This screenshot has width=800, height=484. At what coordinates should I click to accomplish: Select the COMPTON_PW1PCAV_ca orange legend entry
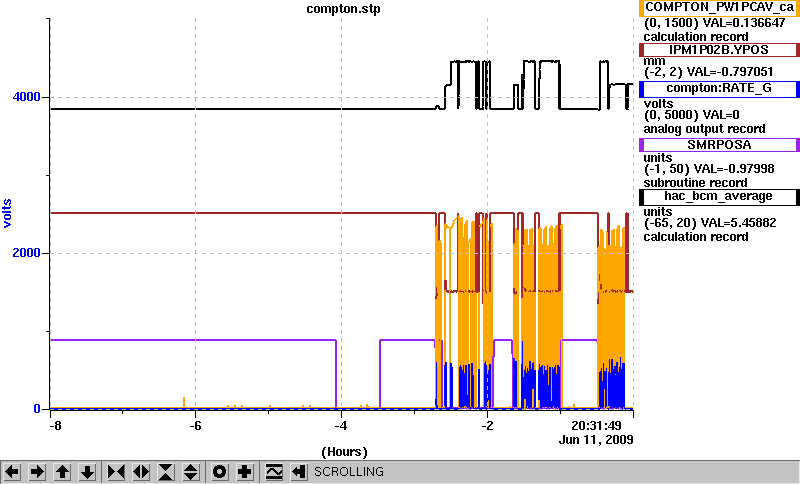[719, 8]
